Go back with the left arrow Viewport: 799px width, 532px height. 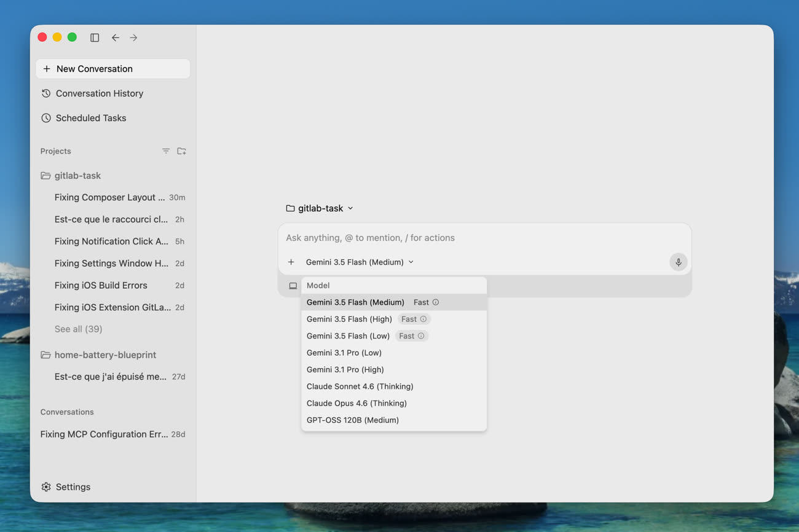(x=115, y=37)
